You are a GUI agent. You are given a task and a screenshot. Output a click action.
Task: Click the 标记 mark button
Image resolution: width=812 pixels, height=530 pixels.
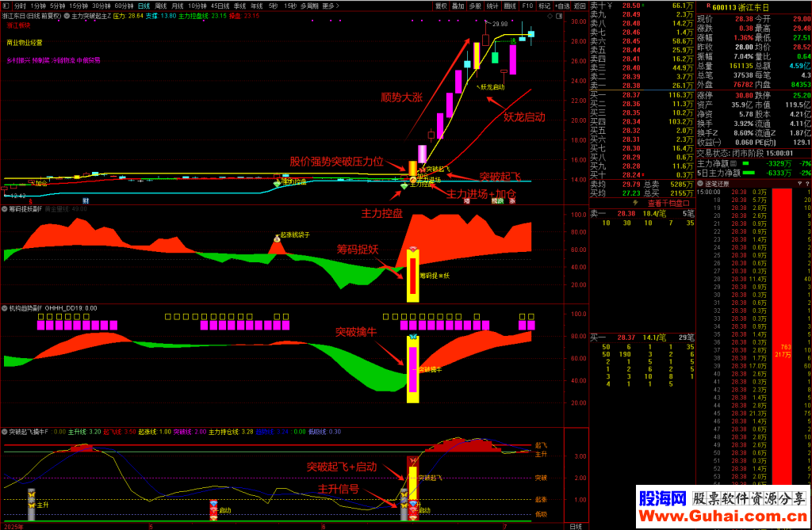click(x=544, y=6)
